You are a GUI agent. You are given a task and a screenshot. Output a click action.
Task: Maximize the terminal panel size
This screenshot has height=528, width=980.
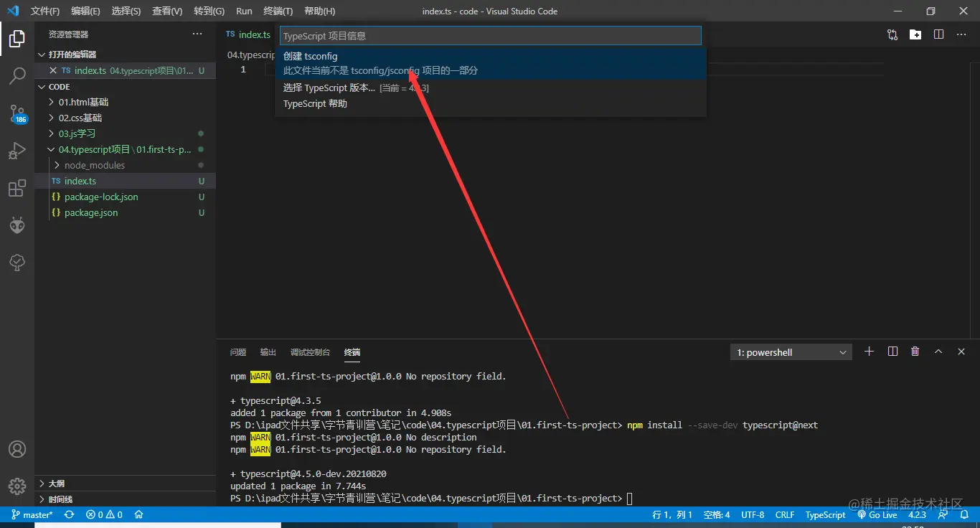click(938, 352)
